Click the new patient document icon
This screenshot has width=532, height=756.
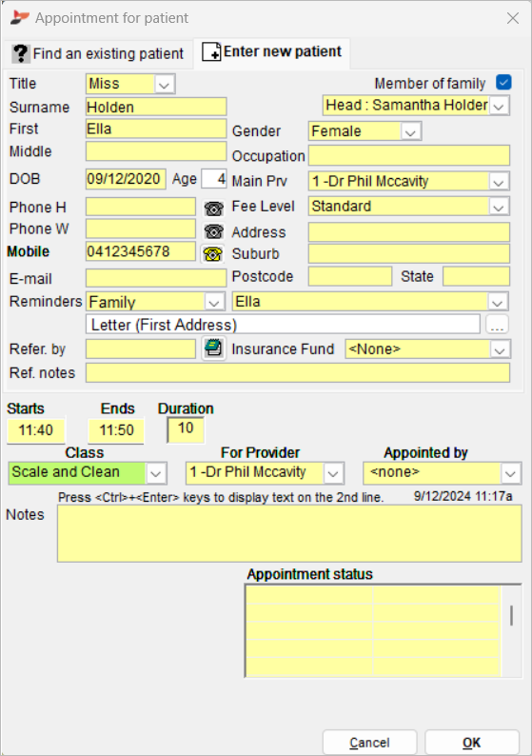pos(211,51)
